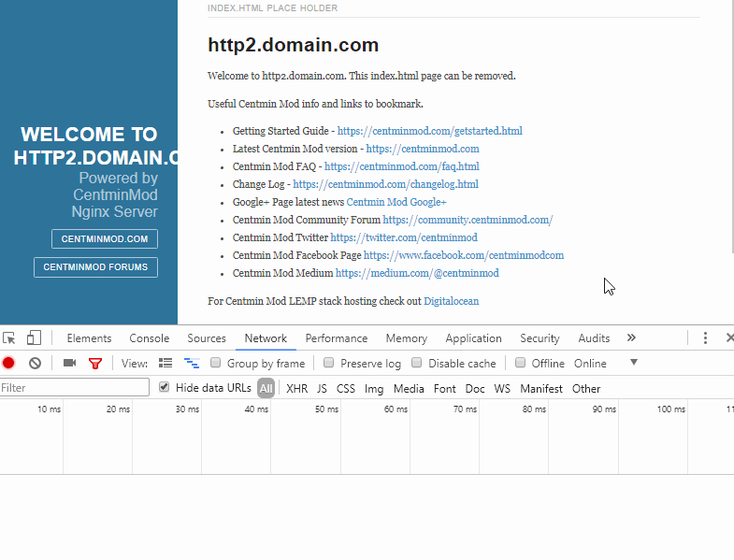The width and height of the screenshot is (734, 560).
Task: Switch to large request rows view
Action: [x=166, y=363]
